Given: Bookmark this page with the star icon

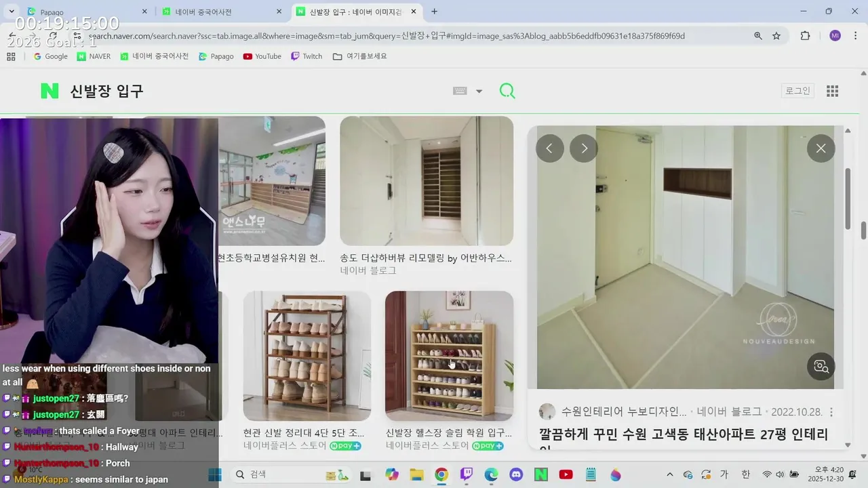Looking at the screenshot, I should [x=776, y=36].
